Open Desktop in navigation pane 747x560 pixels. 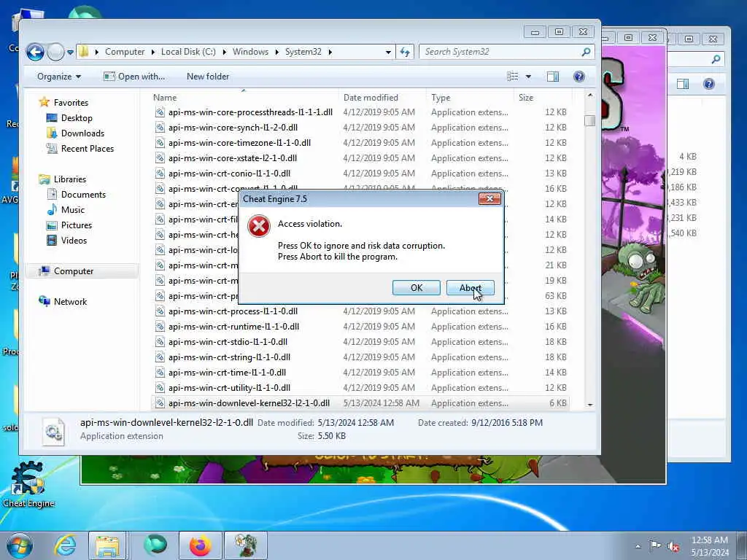76,117
